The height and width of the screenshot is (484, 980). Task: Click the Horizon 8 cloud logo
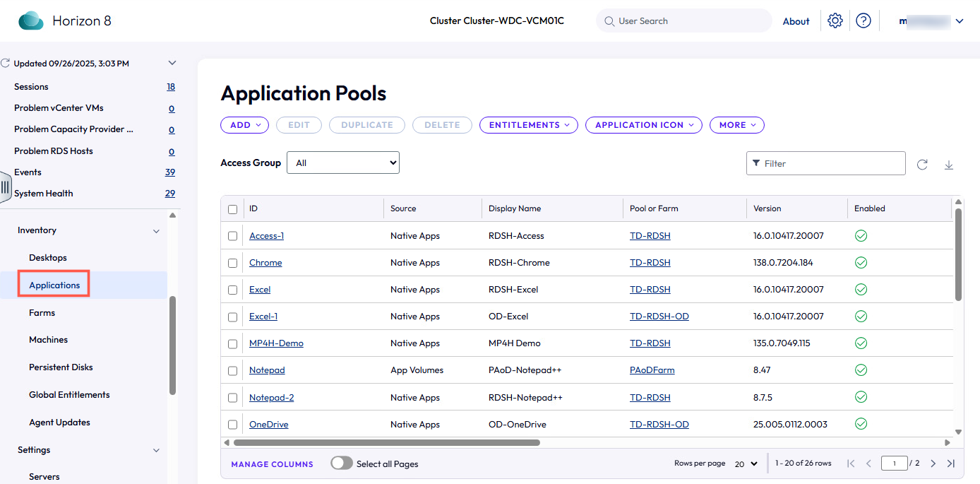click(31, 21)
